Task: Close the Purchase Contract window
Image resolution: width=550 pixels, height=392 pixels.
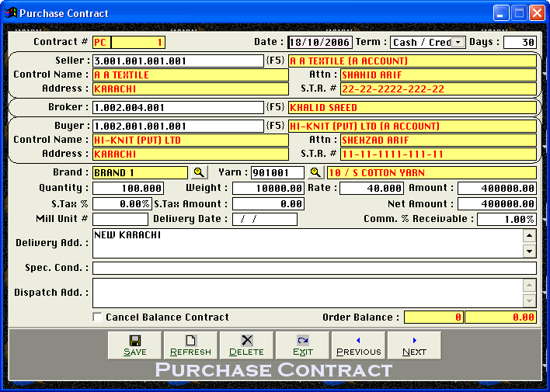Action: (x=537, y=13)
